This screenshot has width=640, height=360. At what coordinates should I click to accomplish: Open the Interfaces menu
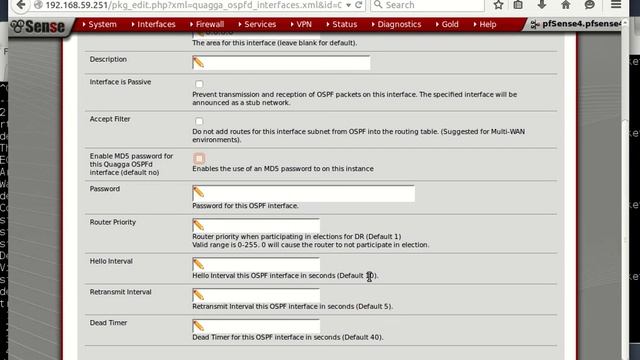click(x=153, y=24)
